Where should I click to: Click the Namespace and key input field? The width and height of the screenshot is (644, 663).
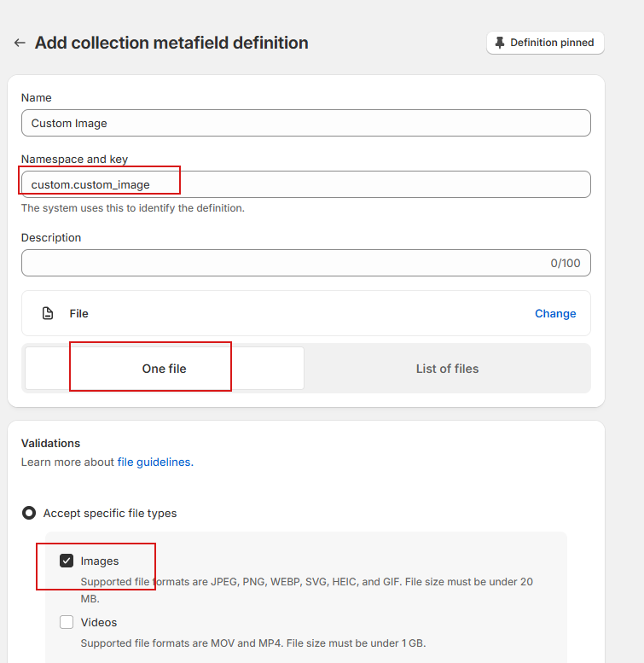tap(305, 184)
